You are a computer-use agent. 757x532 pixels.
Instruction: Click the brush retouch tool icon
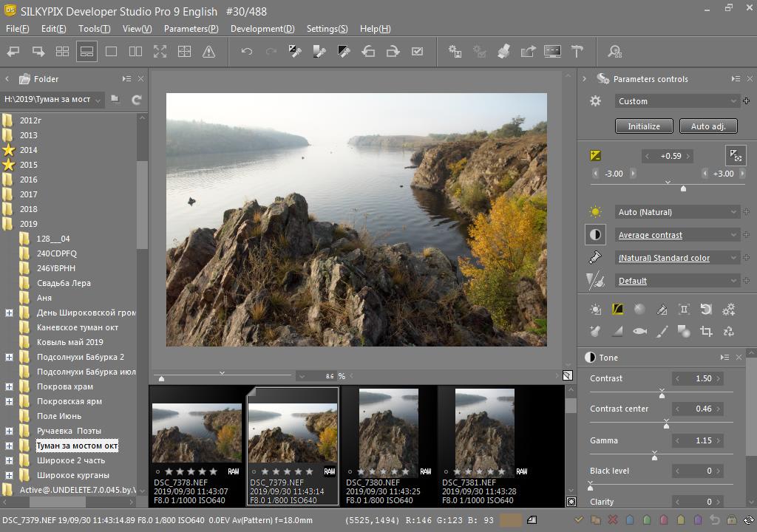coord(662,332)
